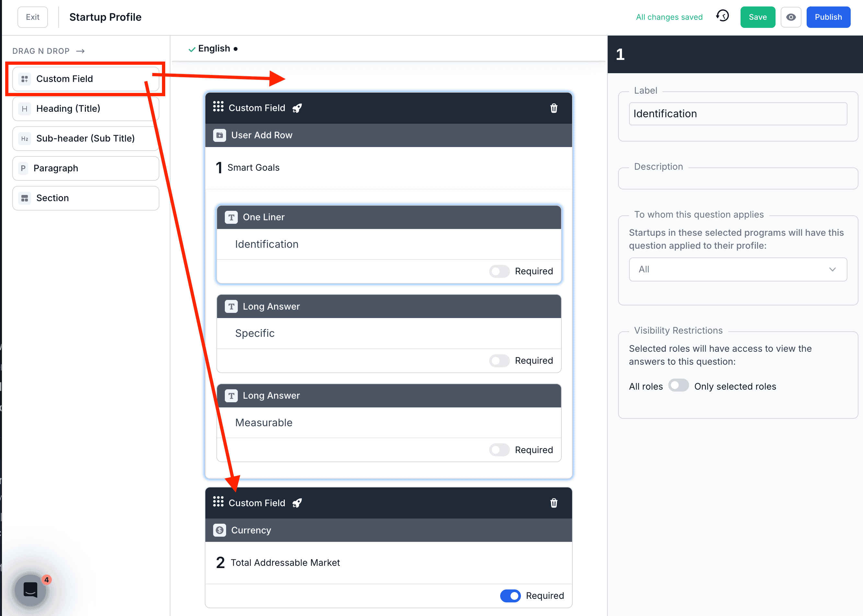This screenshot has width=863, height=616.
Task: Click Exit to leave the editor
Action: [32, 17]
